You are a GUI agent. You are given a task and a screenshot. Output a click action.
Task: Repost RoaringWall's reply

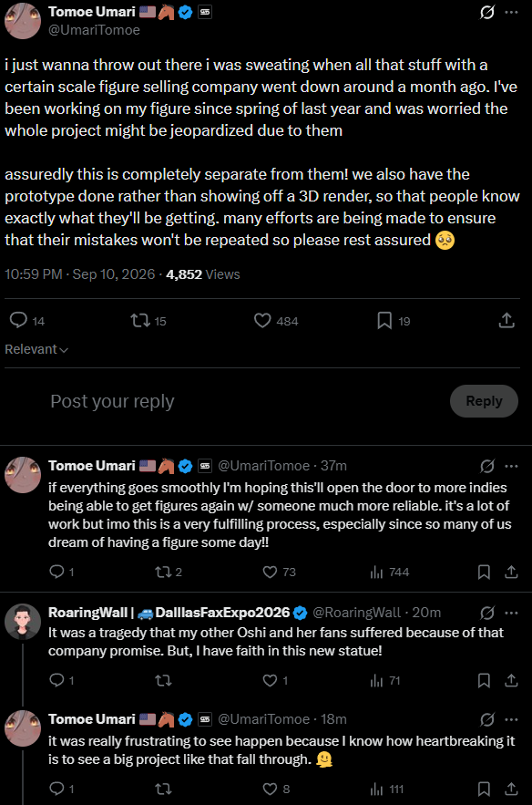[x=163, y=681]
